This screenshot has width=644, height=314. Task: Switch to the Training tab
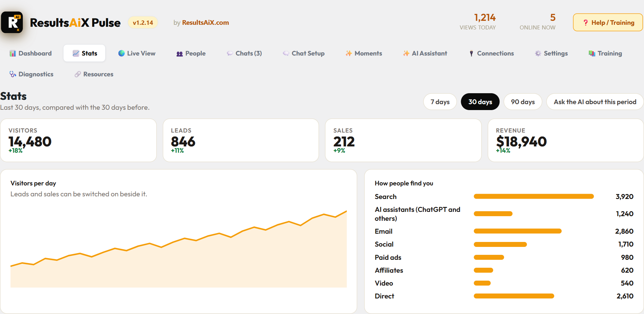point(605,53)
